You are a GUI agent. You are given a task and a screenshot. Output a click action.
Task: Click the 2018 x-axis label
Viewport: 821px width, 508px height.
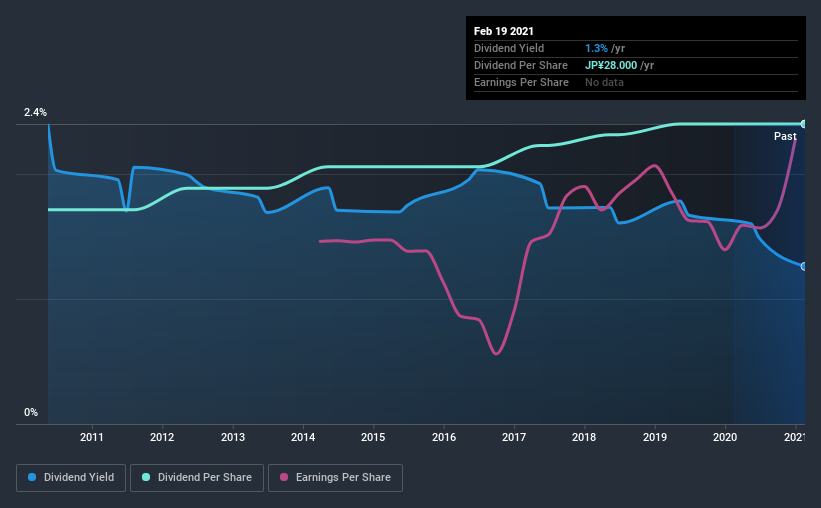(x=584, y=437)
